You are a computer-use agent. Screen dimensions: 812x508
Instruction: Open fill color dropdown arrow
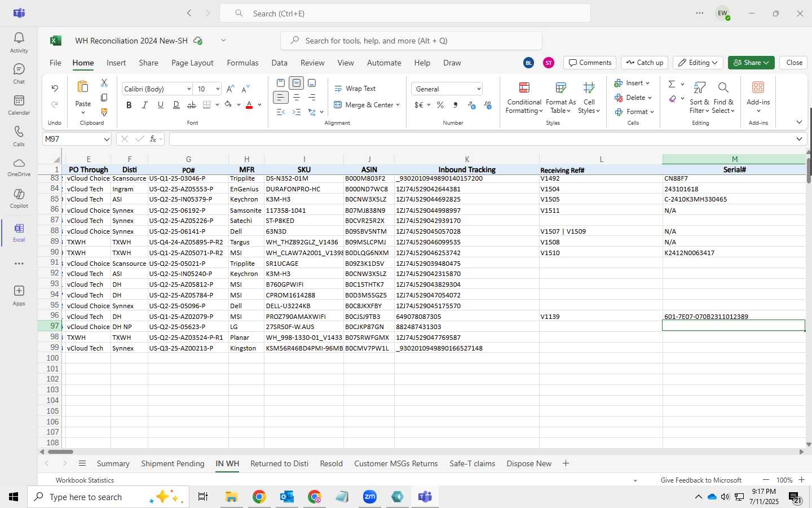[x=239, y=105]
